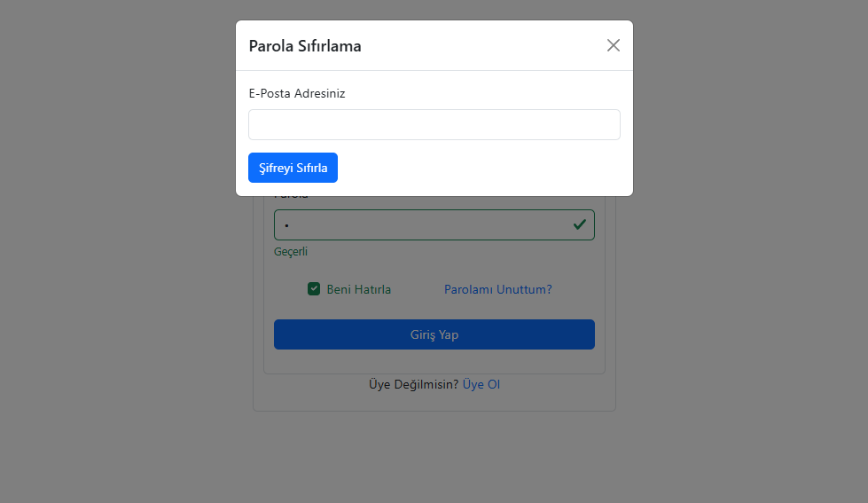The image size is (868, 503).
Task: Focus the E-Posta Adresiniz input field
Action: [434, 124]
